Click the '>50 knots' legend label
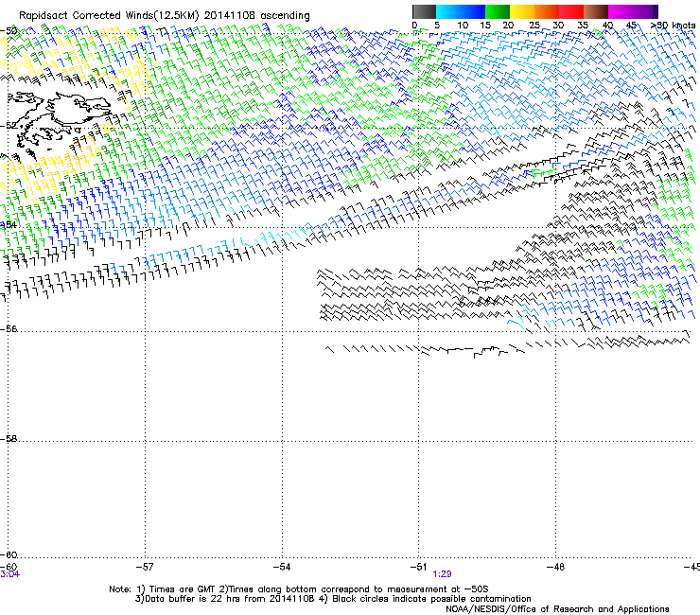The image size is (700, 615). 674,25
